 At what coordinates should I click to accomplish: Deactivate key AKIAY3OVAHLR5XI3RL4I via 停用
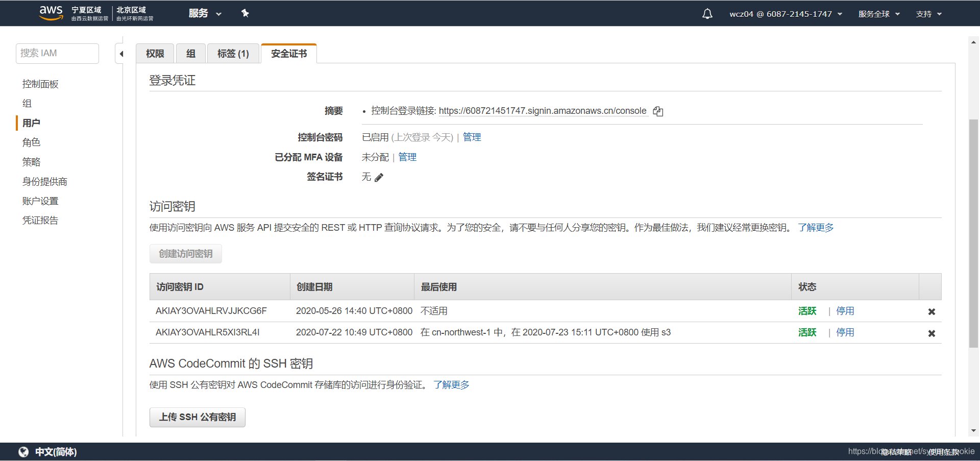click(x=845, y=332)
